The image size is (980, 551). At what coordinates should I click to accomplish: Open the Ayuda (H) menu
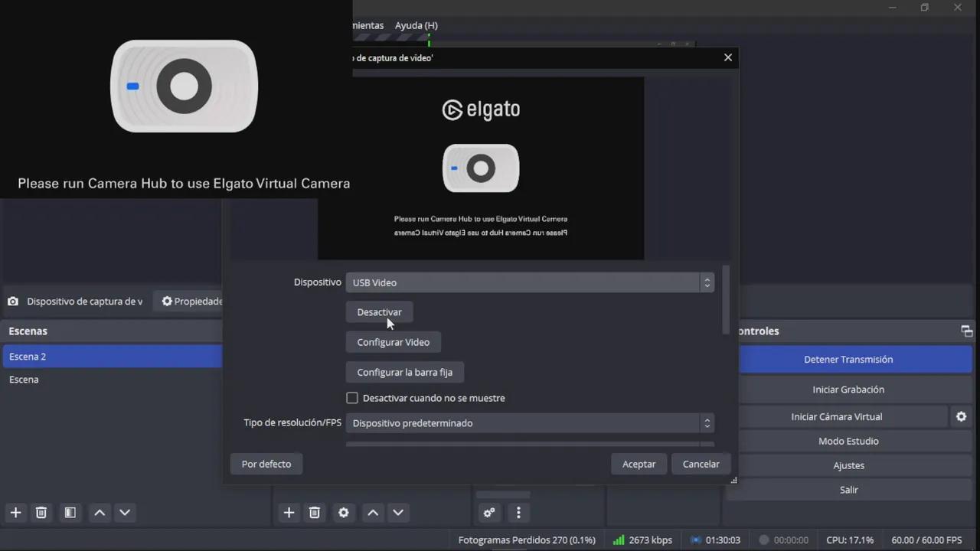click(416, 25)
